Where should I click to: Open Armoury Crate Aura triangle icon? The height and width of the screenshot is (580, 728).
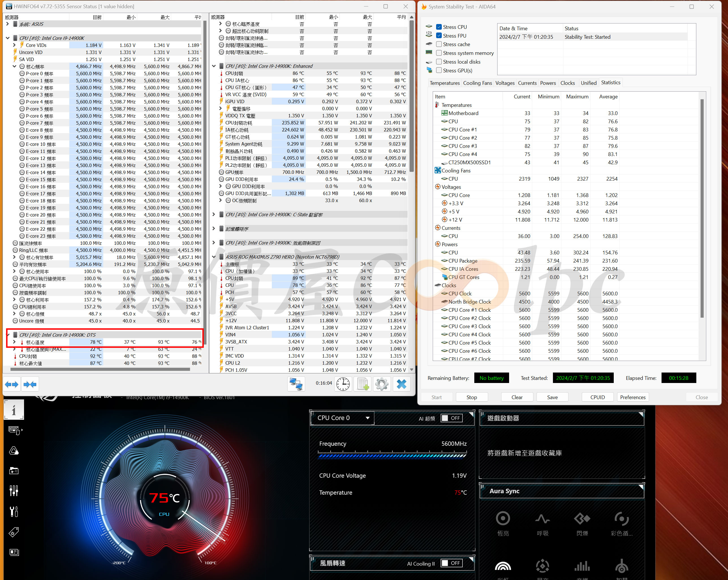[x=14, y=451]
